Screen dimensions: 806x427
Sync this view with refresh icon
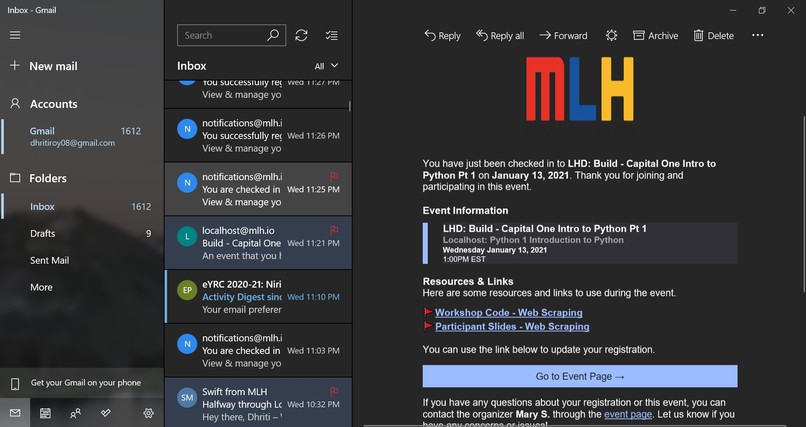301,35
